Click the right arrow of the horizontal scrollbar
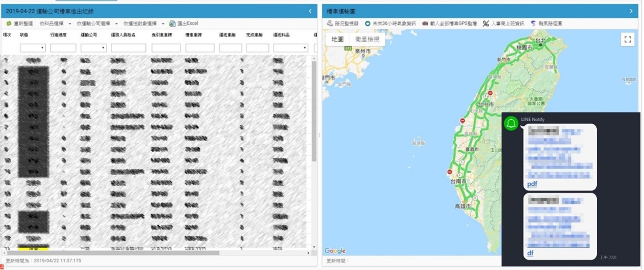The width and height of the screenshot is (644, 270). click(x=308, y=253)
